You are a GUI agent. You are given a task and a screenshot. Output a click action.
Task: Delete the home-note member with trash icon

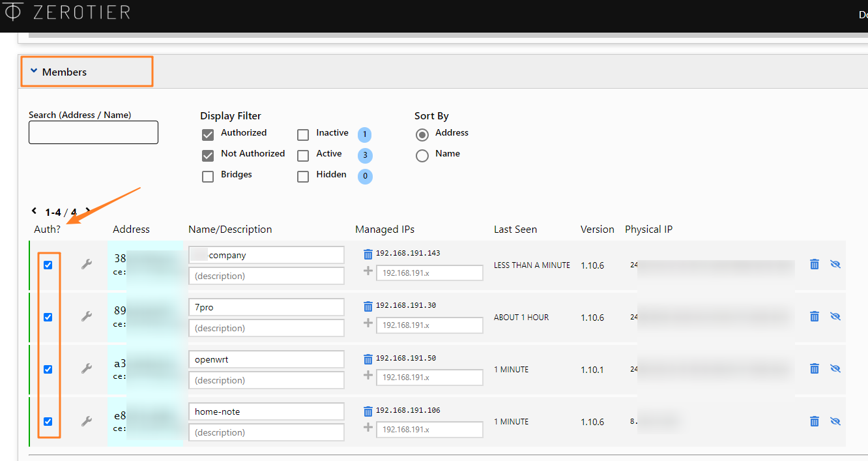point(814,421)
